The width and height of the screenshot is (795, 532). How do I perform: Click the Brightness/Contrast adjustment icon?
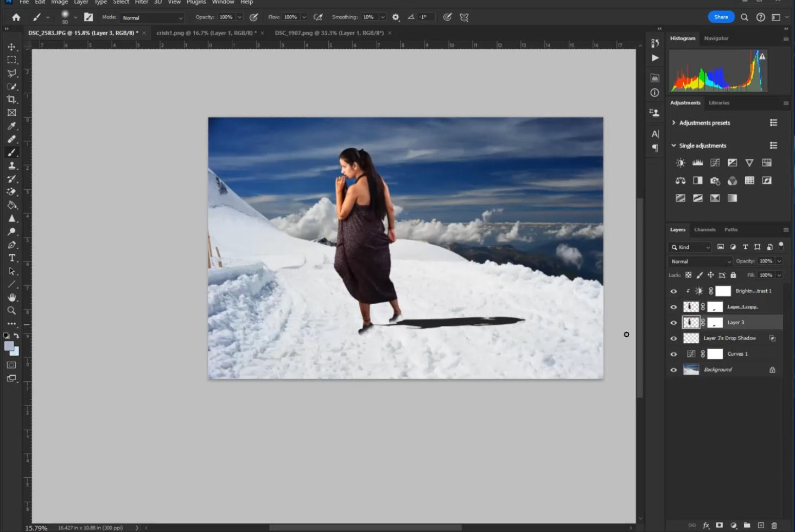point(680,163)
